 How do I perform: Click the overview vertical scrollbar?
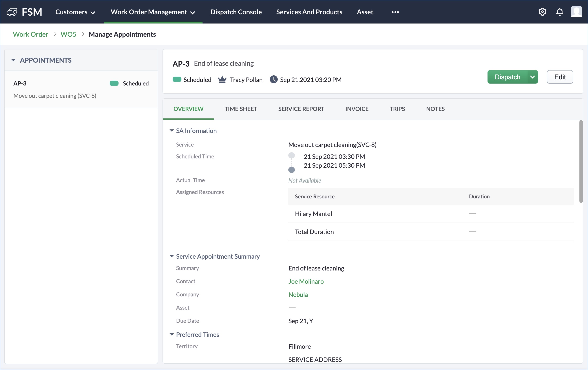click(x=581, y=161)
